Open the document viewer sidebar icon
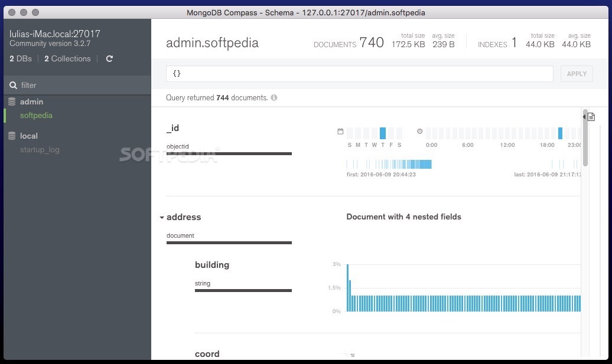612x364 pixels. [x=591, y=117]
